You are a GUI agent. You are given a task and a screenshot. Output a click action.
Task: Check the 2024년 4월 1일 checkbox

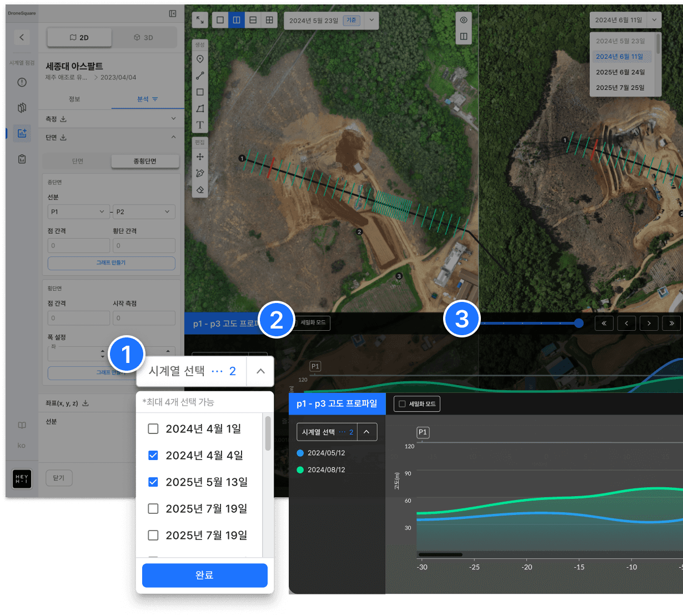coord(153,428)
